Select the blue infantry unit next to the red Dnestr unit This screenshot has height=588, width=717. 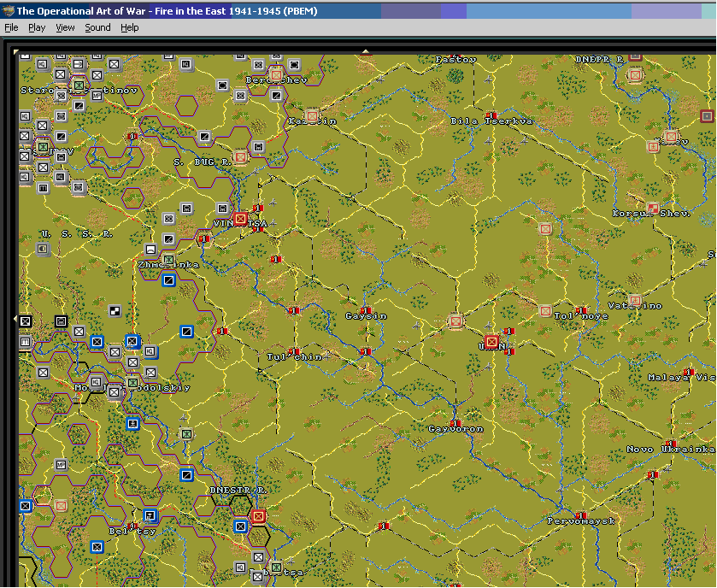pyautogui.click(x=240, y=526)
